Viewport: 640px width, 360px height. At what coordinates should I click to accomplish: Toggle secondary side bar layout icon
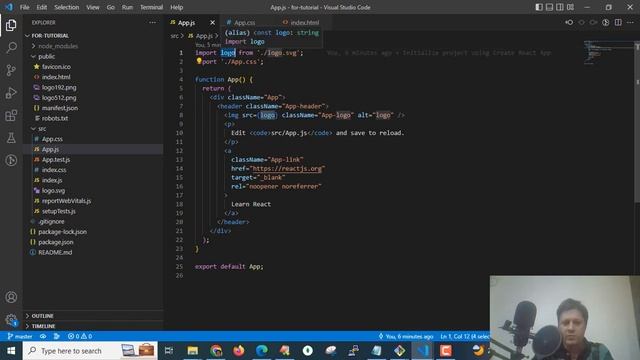[560, 7]
